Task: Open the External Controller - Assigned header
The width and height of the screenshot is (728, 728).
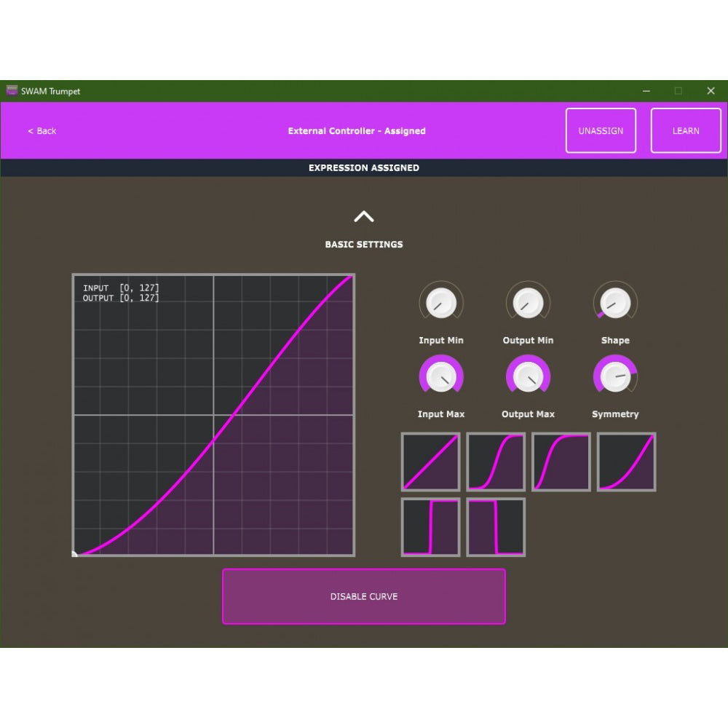Action: (x=357, y=131)
